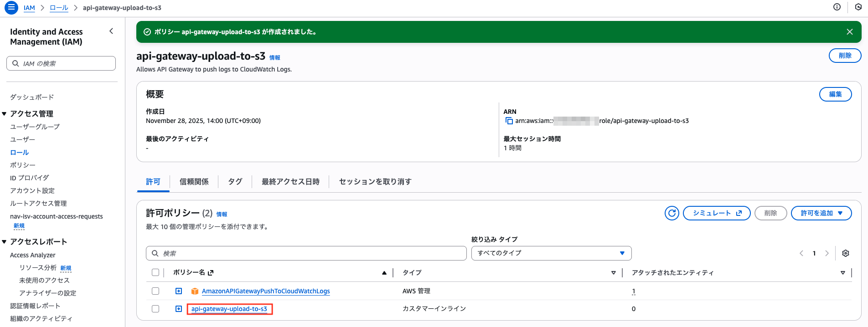Click the green check icon in the success banner
The image size is (868, 327).
147,32
